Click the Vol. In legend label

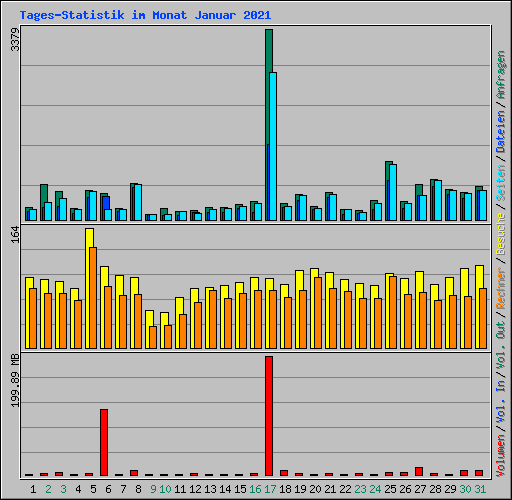click(501, 403)
